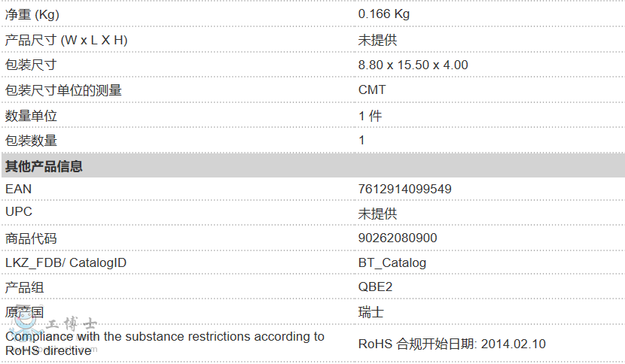Click the LKZ_FDB/ CatalogID label

66,262
